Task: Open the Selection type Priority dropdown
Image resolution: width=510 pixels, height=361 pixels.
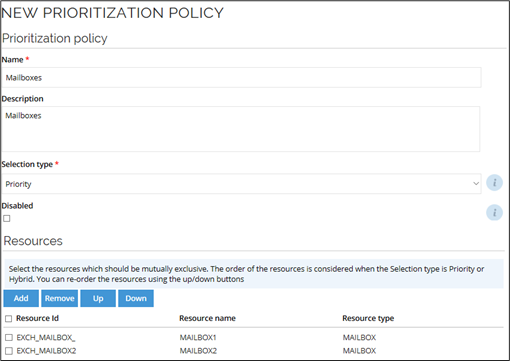Action: tap(241, 184)
